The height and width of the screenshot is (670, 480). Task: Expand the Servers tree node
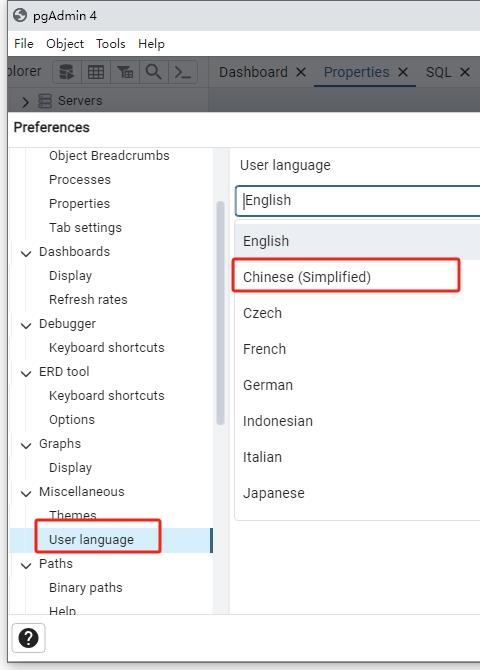coord(25,102)
